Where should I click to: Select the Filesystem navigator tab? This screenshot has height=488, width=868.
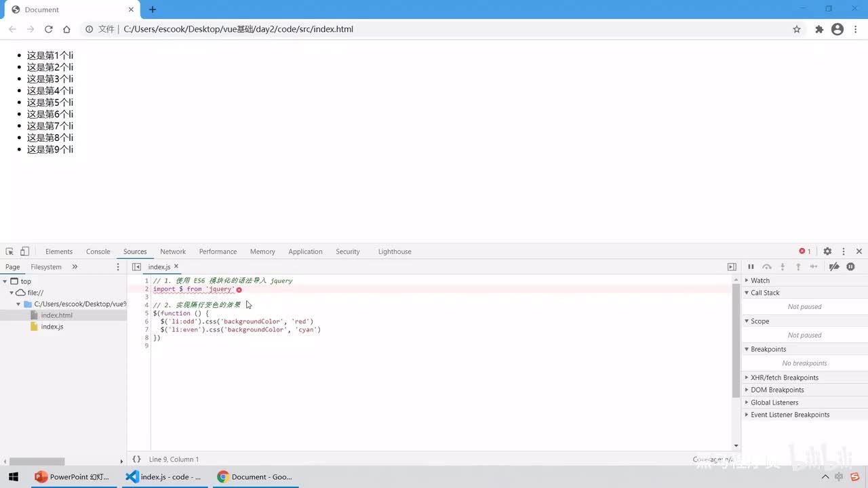pos(46,267)
